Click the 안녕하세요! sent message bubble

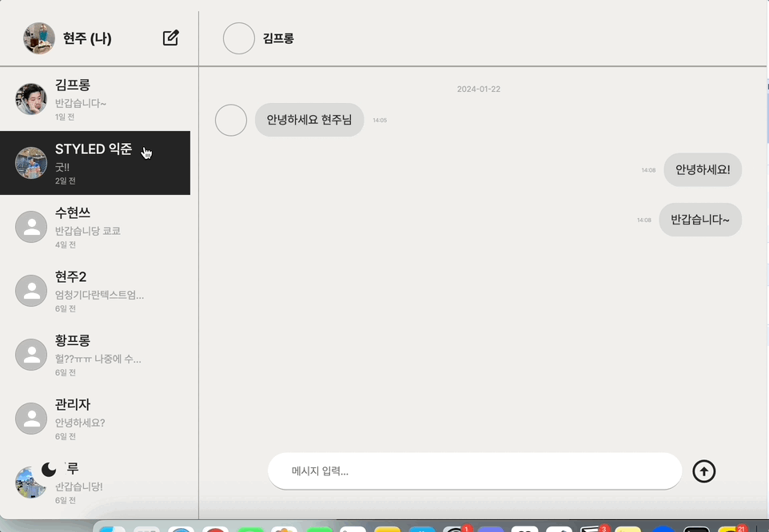tap(703, 169)
